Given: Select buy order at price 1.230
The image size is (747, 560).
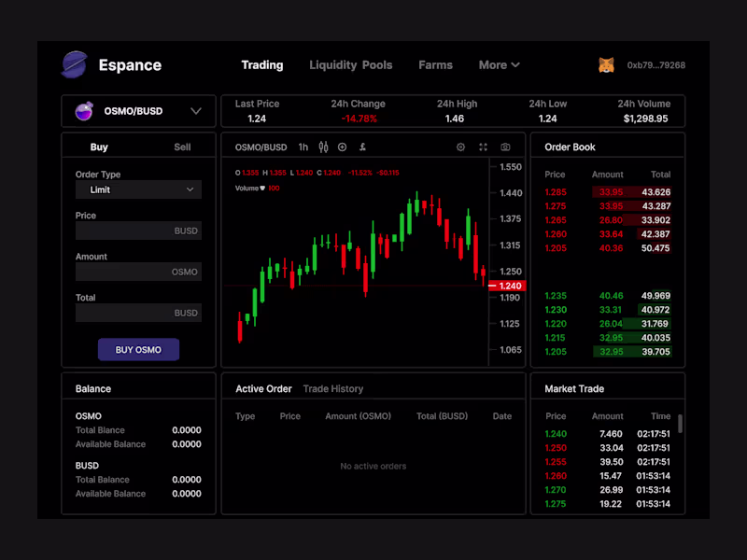Looking at the screenshot, I should click(608, 310).
